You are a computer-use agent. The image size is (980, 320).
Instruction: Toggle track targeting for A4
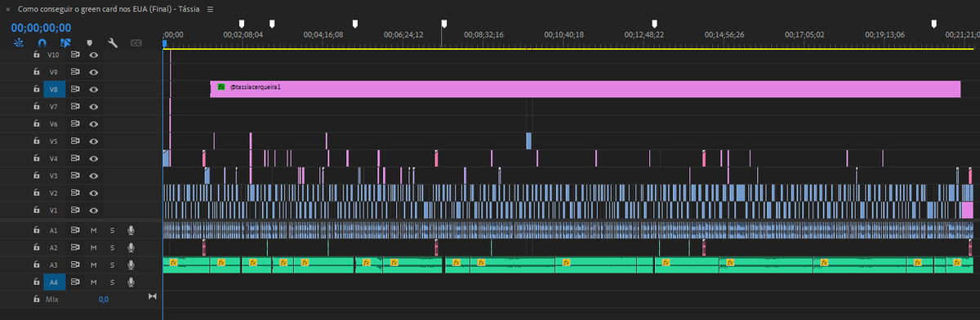click(54, 282)
